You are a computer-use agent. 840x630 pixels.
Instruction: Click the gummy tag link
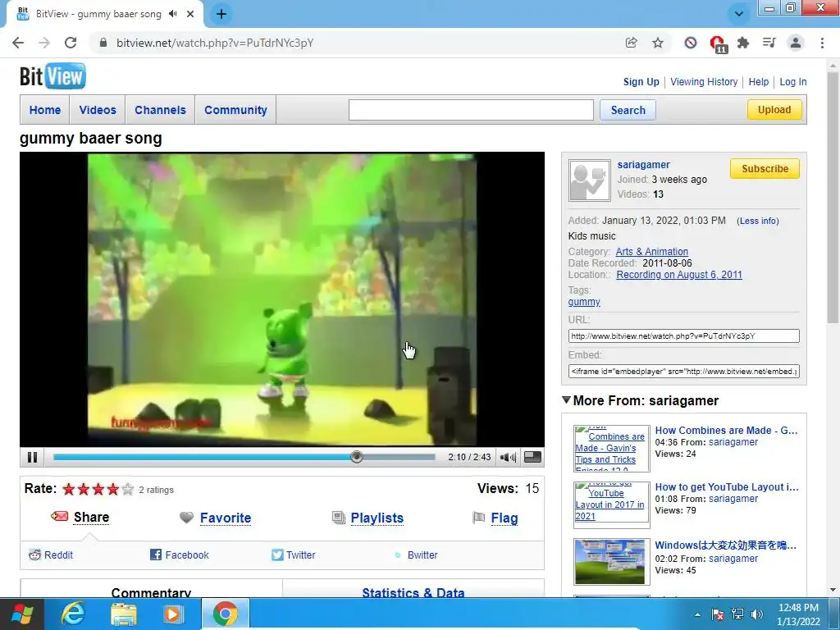click(x=584, y=302)
